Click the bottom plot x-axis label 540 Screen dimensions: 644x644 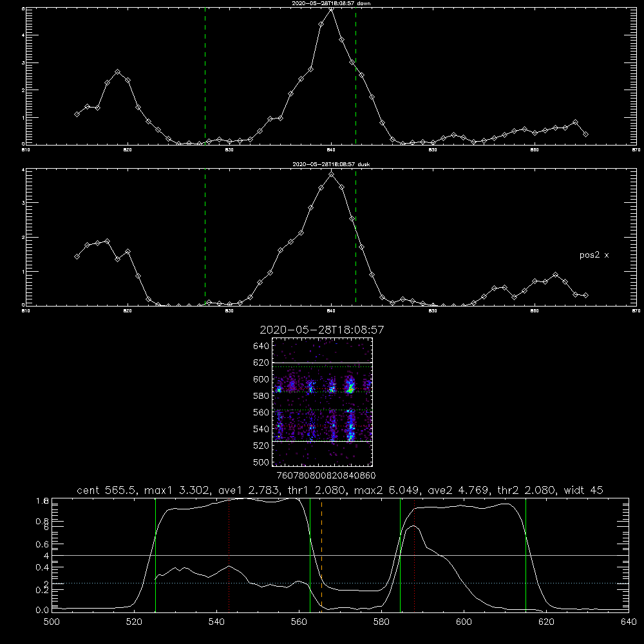coord(216,622)
